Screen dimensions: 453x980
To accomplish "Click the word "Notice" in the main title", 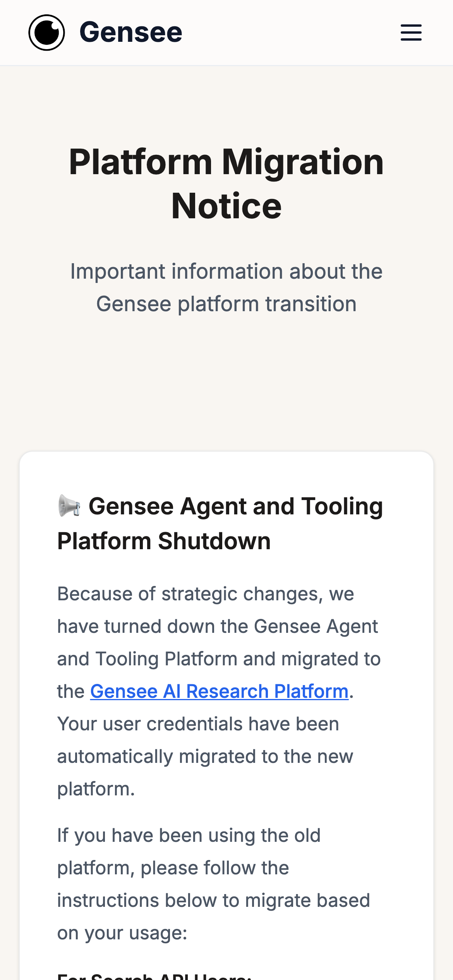I will [226, 206].
